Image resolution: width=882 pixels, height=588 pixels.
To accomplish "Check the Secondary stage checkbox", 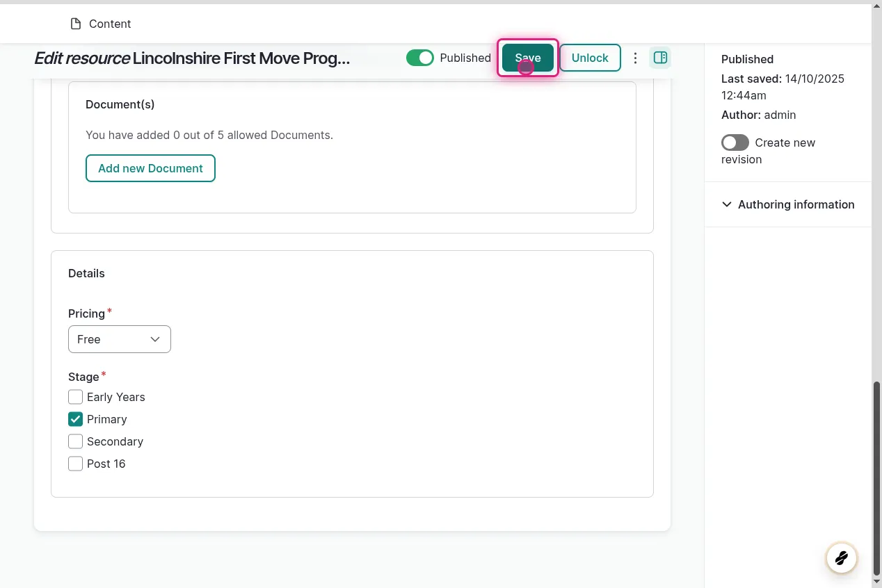I will point(75,441).
